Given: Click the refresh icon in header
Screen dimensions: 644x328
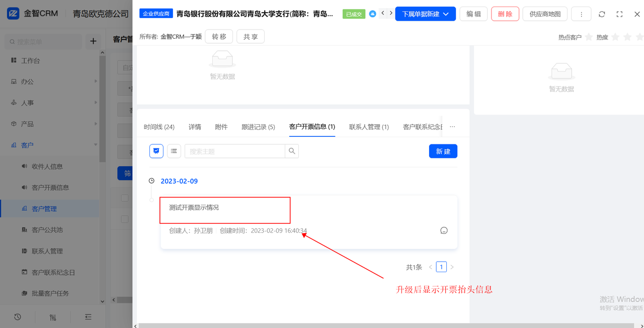Looking at the screenshot, I should (602, 14).
